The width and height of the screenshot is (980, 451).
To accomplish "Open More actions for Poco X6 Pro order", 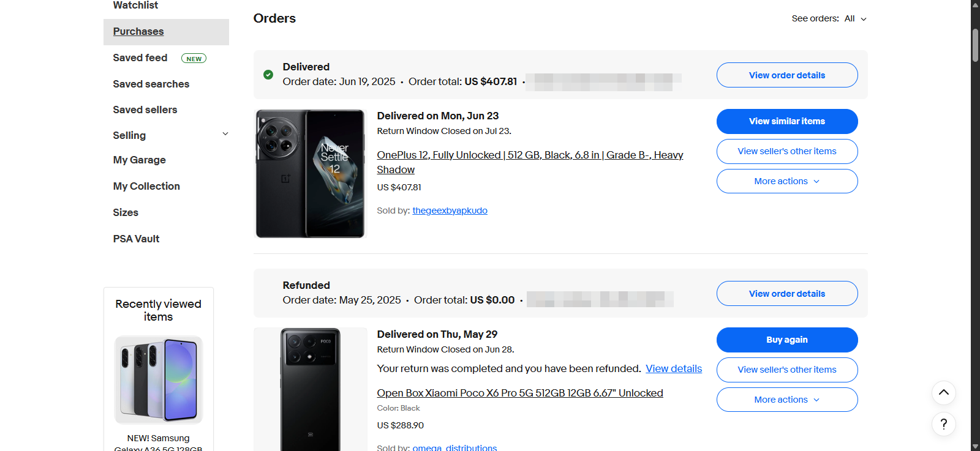I will click(x=786, y=400).
